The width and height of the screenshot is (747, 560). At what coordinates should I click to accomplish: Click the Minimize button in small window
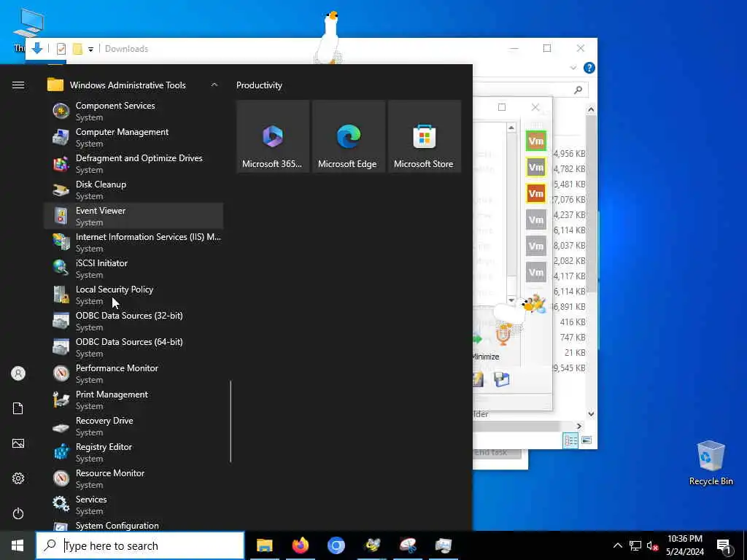pyautogui.click(x=487, y=357)
